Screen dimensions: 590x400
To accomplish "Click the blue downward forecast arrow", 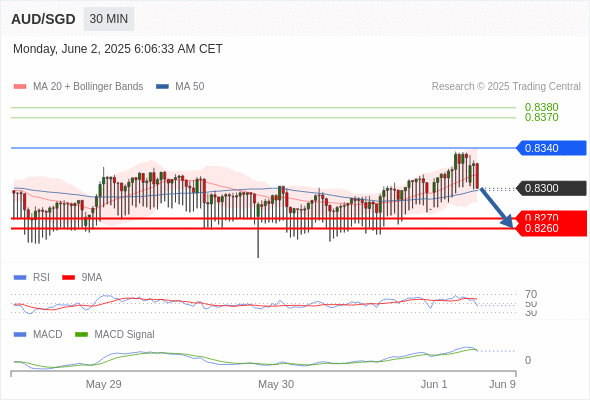I will (496, 208).
